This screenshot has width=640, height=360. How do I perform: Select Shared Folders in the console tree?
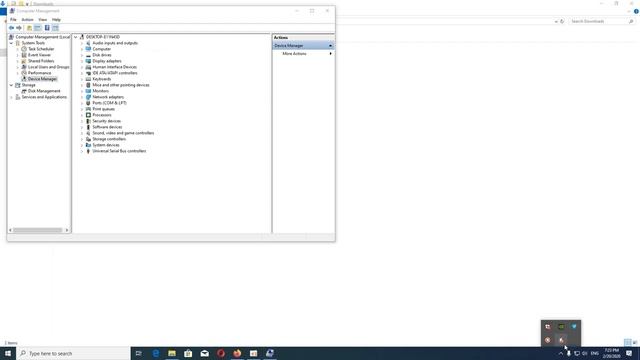(41, 61)
